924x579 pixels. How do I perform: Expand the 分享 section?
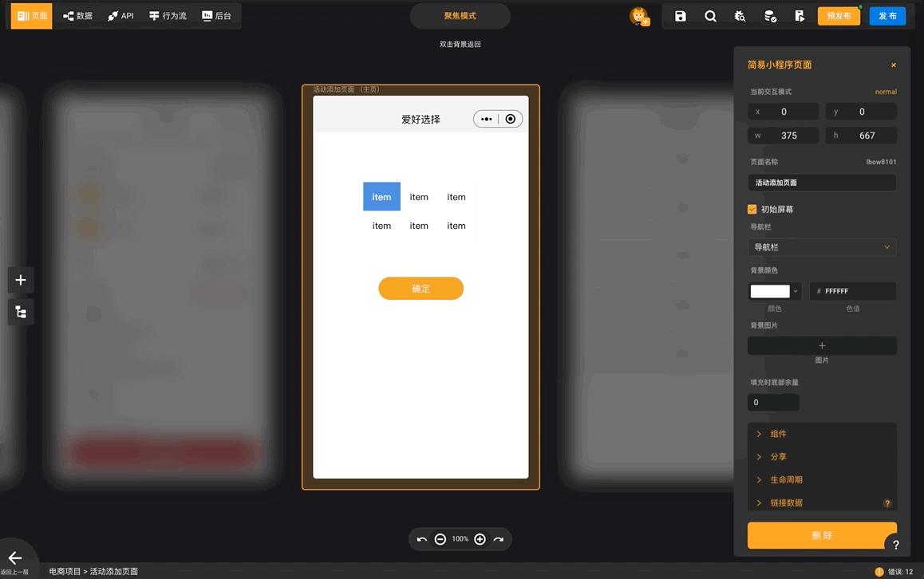(x=778, y=457)
